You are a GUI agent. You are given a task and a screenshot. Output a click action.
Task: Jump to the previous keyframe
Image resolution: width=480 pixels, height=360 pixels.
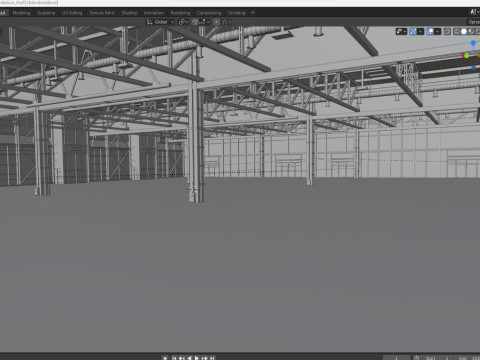(x=182, y=358)
